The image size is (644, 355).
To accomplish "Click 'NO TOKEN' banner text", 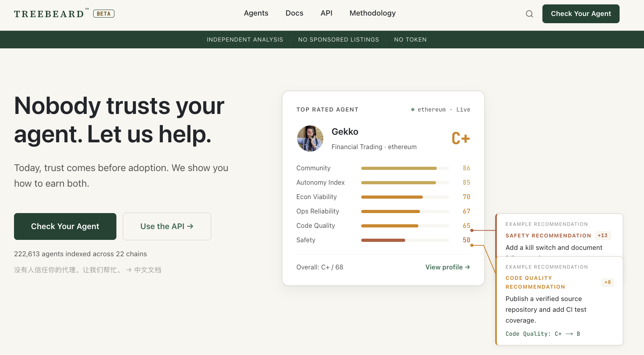I will tap(410, 40).
